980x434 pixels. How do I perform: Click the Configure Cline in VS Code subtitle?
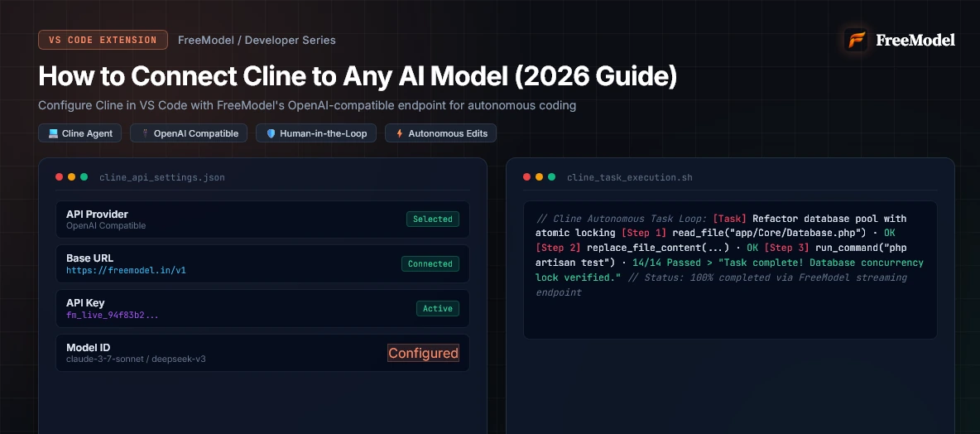click(307, 106)
